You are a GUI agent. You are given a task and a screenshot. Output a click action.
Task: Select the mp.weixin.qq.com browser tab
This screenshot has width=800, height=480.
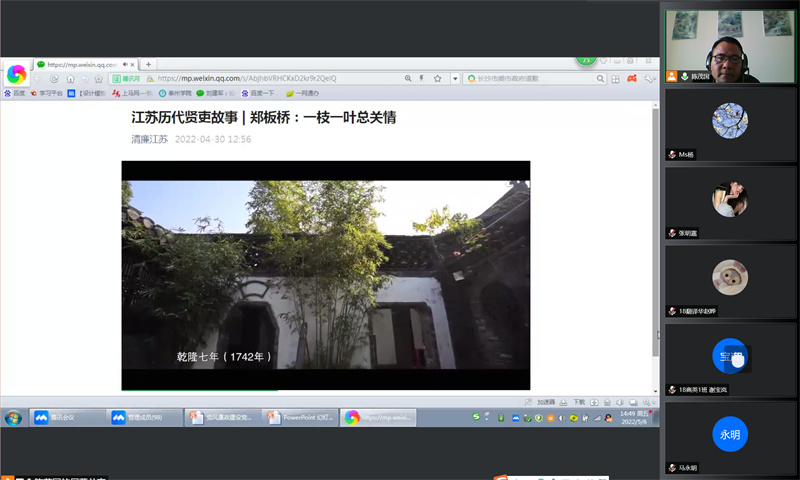click(82, 64)
